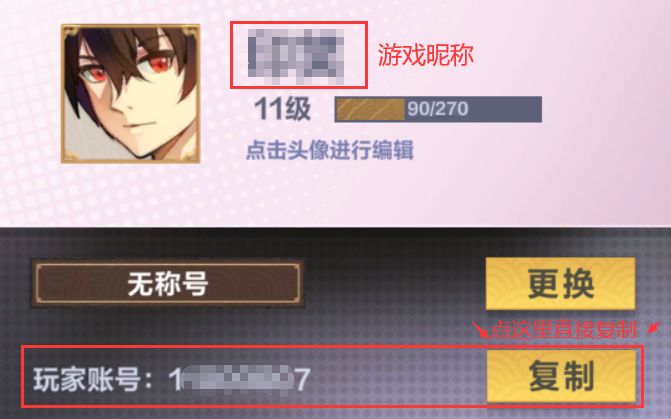Click the 90/270 experience value
The height and width of the screenshot is (419, 671).
point(437,109)
